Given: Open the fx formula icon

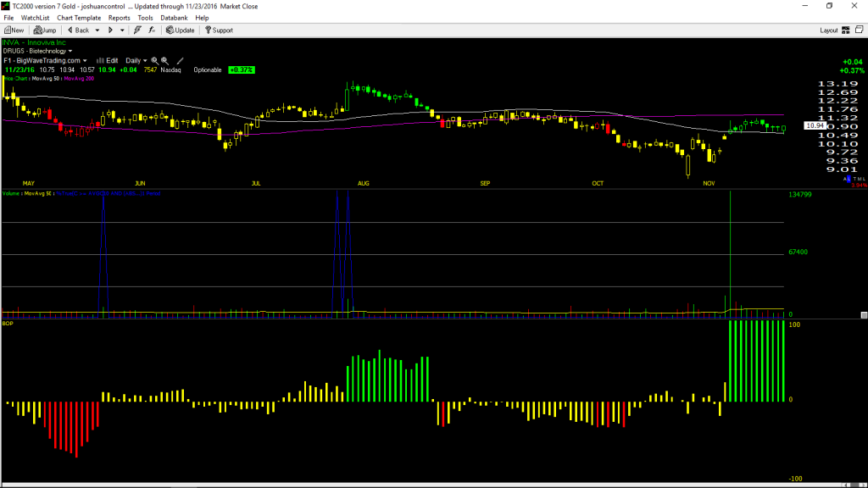Looking at the screenshot, I should point(152,30).
